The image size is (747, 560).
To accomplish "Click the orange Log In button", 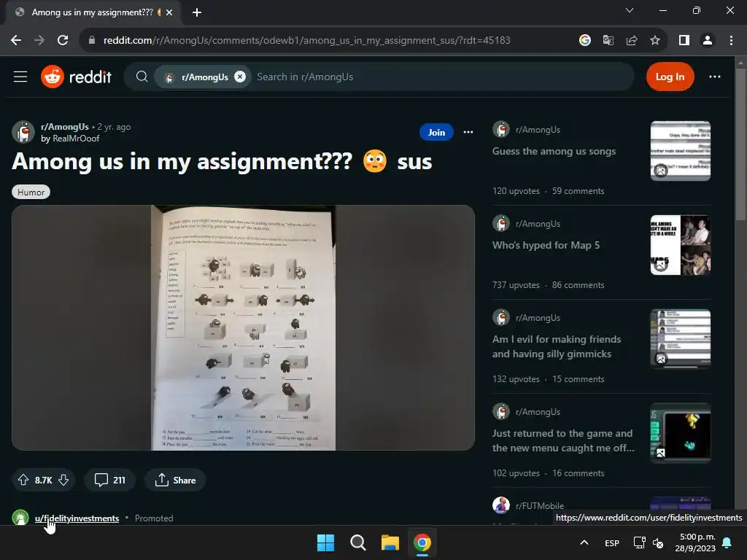I will click(x=670, y=77).
